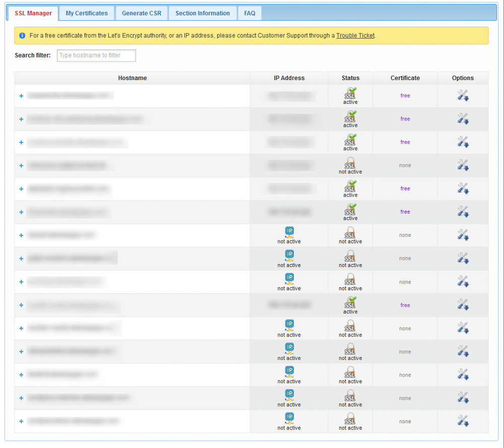This screenshot has width=504, height=448.
Task: Click the not-active IP icon in the last row
Action: (289, 417)
